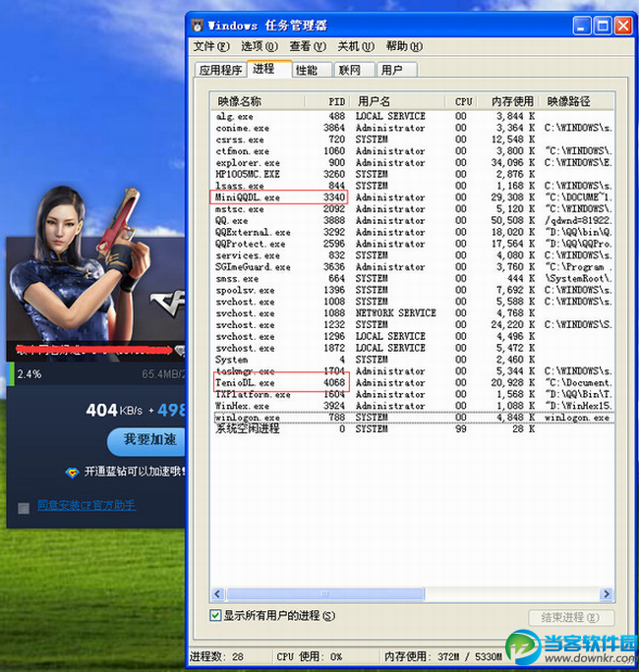
Task: Close the Task Manager window
Action: pos(623,27)
